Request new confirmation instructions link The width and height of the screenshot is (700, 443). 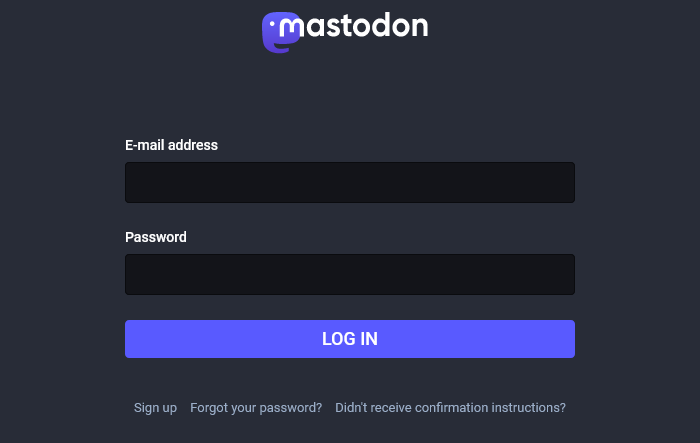450,408
